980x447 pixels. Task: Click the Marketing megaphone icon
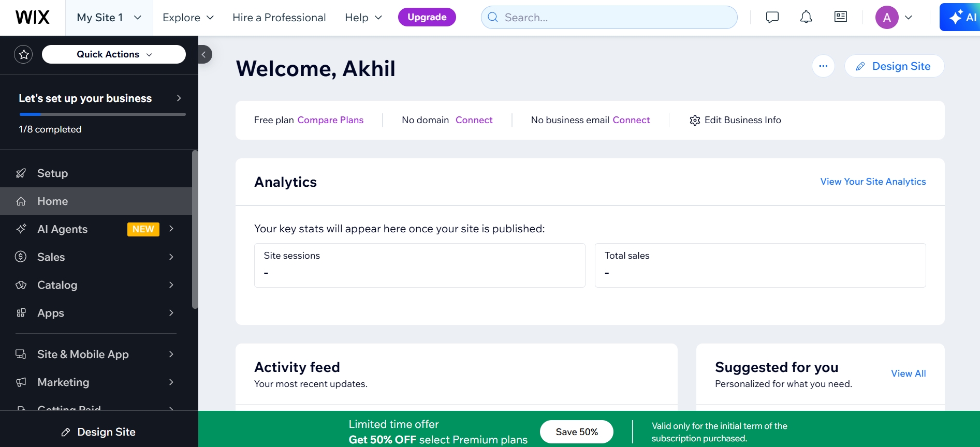[21, 382]
